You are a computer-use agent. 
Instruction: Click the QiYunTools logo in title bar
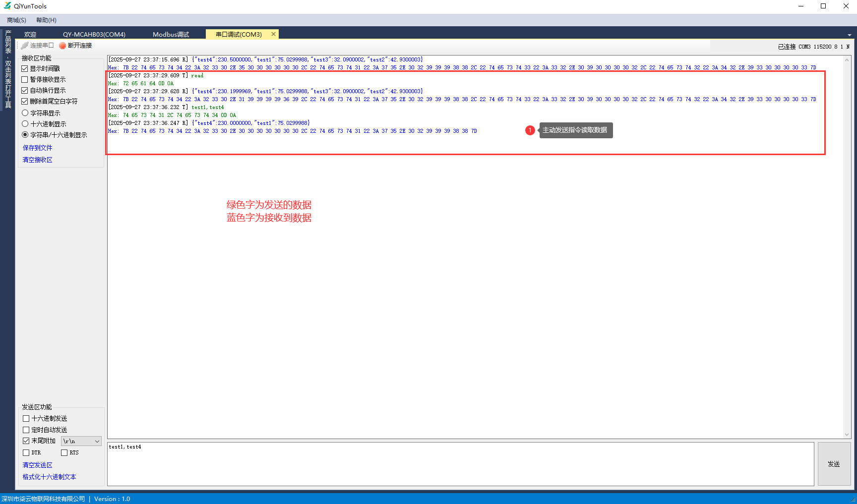(x=7, y=6)
